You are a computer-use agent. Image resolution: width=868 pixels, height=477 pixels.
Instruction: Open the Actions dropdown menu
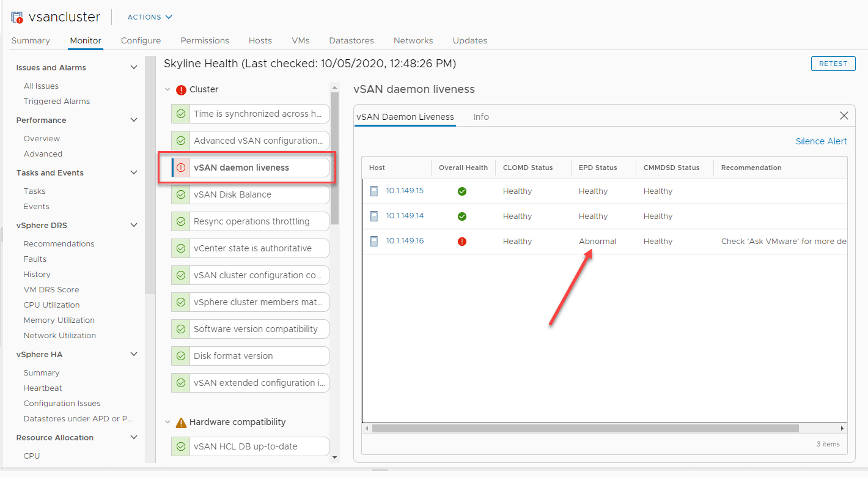click(x=150, y=17)
